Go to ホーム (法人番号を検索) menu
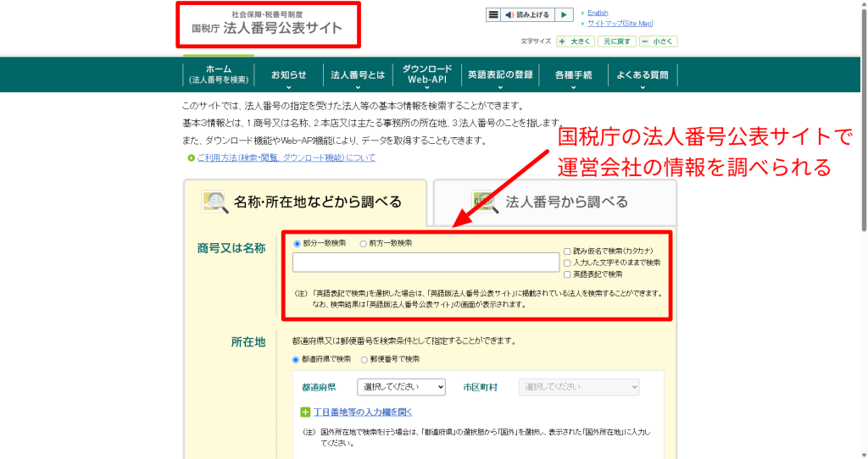868x459 pixels. click(219, 75)
